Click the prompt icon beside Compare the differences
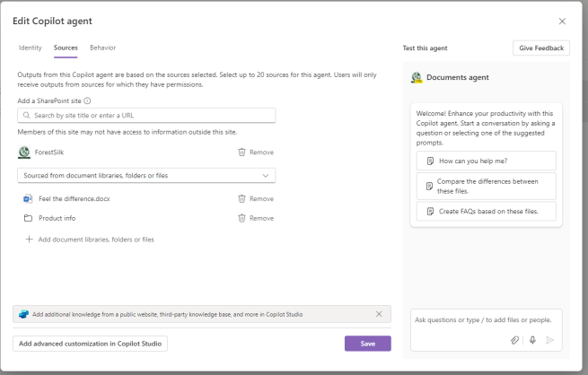This screenshot has height=375, width=588. 430,187
